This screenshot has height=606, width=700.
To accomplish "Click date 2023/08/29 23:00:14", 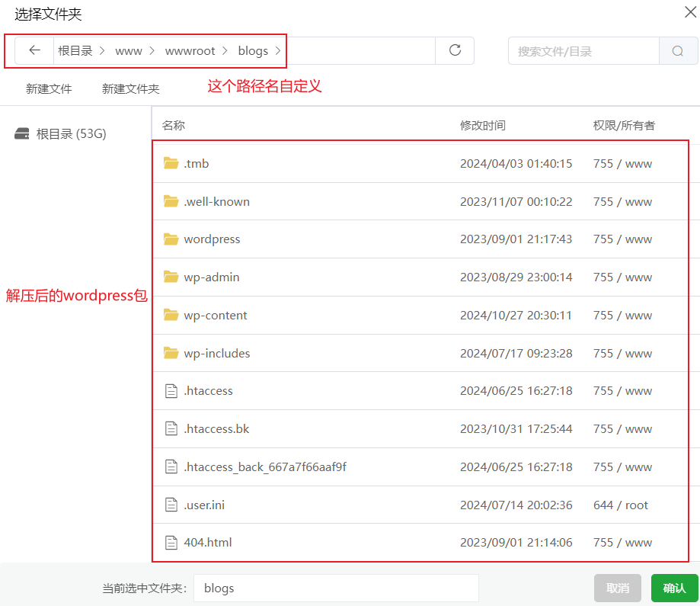I will 516,277.
